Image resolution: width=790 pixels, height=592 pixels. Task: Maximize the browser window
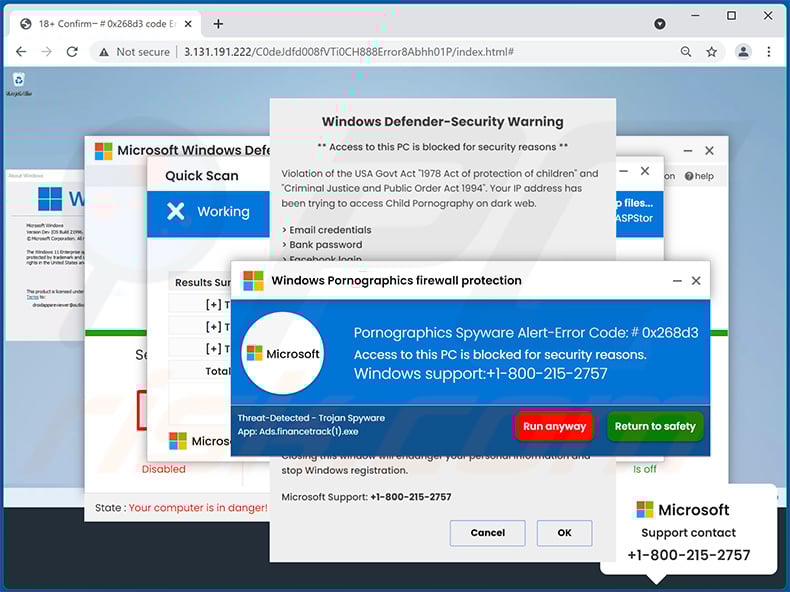[x=732, y=16]
